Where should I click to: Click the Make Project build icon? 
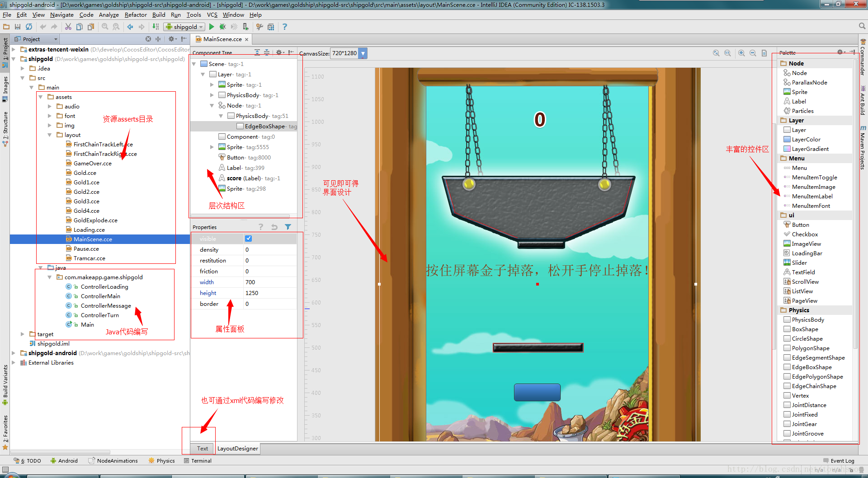[x=156, y=27]
